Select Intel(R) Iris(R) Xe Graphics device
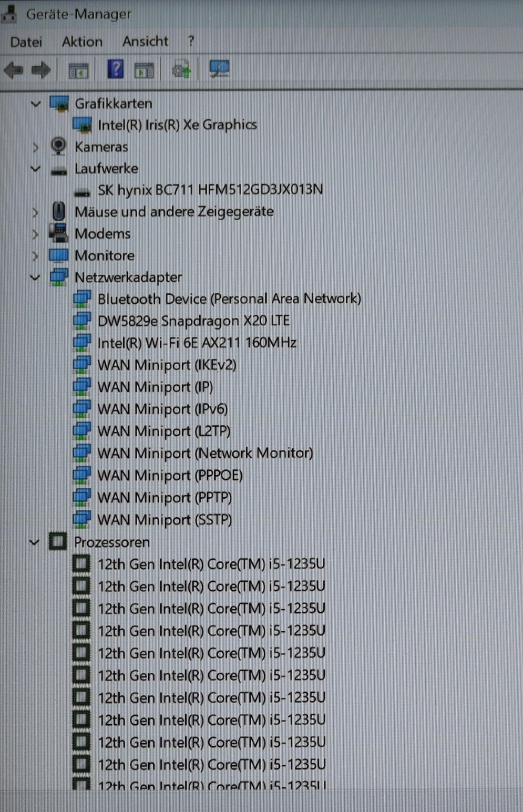The width and height of the screenshot is (523, 812). [x=178, y=125]
